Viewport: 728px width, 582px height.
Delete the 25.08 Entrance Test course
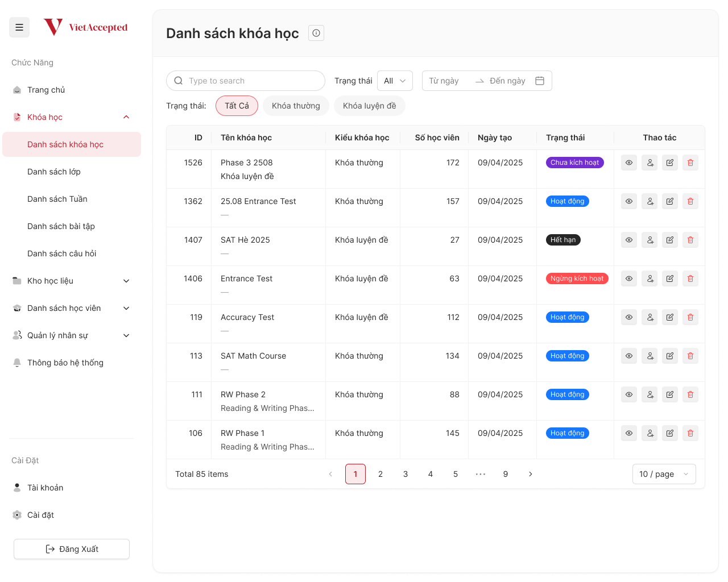click(690, 201)
